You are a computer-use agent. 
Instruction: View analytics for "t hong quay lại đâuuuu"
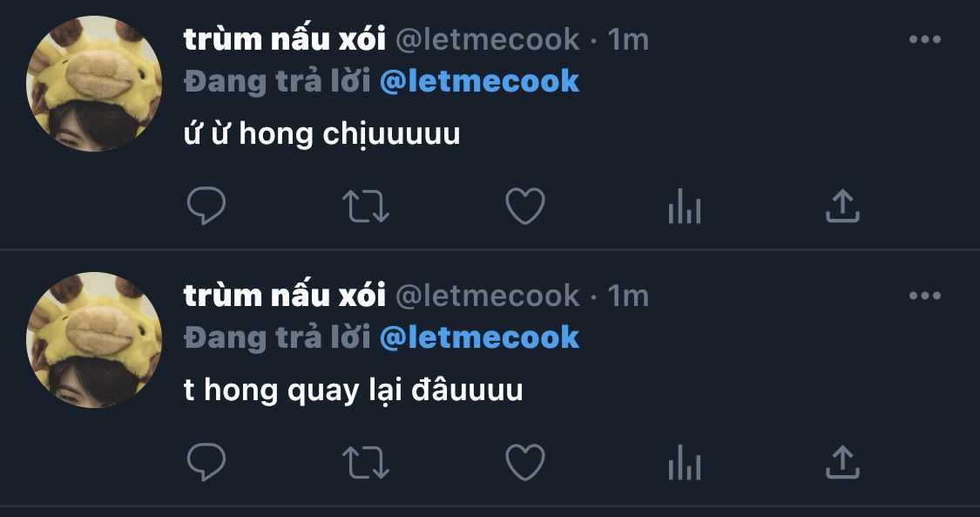coord(685,463)
